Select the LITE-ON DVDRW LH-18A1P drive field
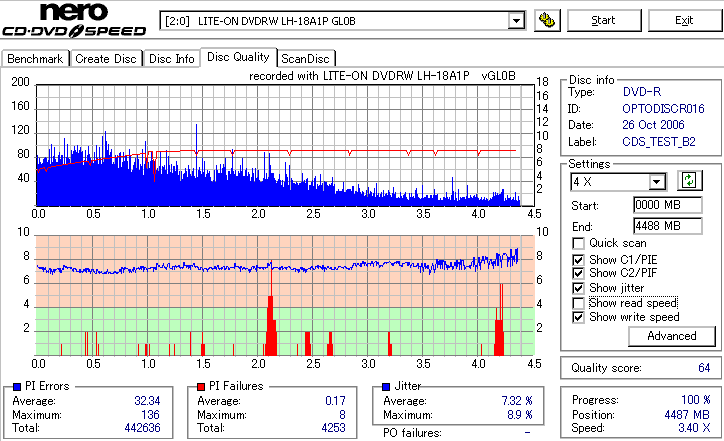The image size is (724, 441). [x=342, y=21]
